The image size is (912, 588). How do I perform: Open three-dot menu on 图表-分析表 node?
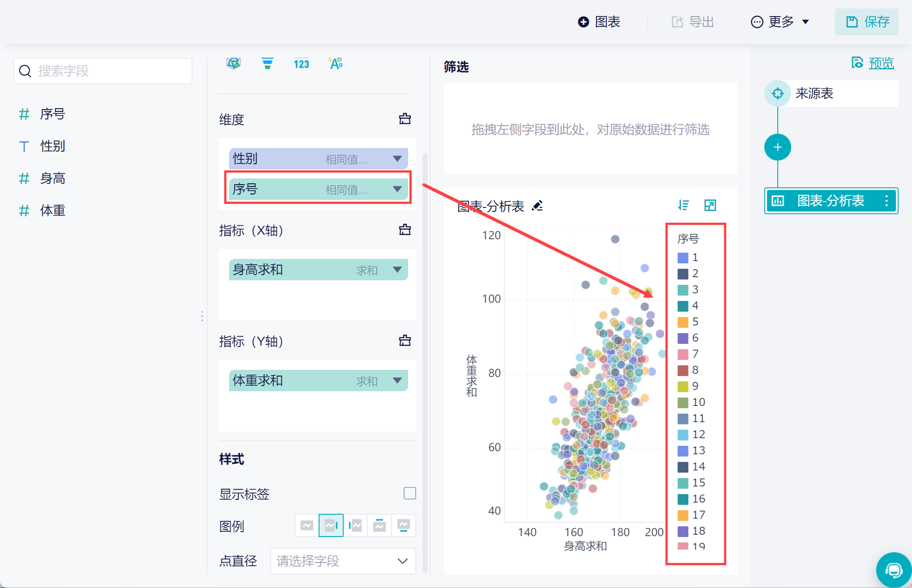point(886,201)
